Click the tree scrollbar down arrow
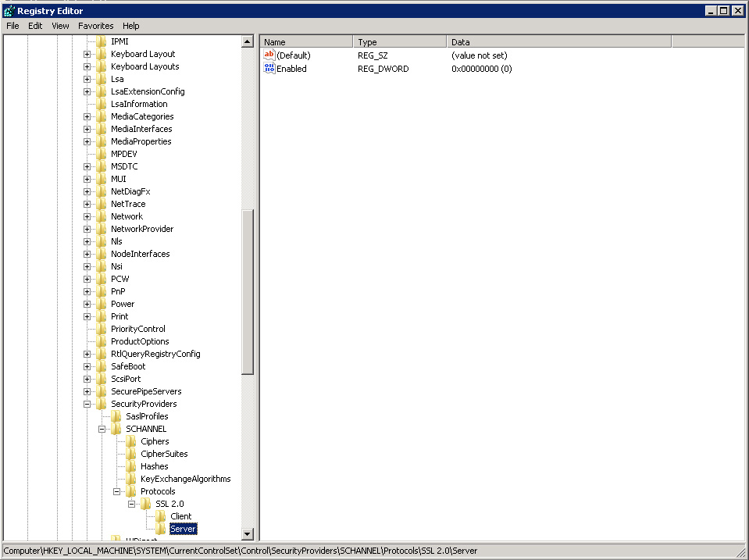This screenshot has width=749, height=560. click(248, 533)
